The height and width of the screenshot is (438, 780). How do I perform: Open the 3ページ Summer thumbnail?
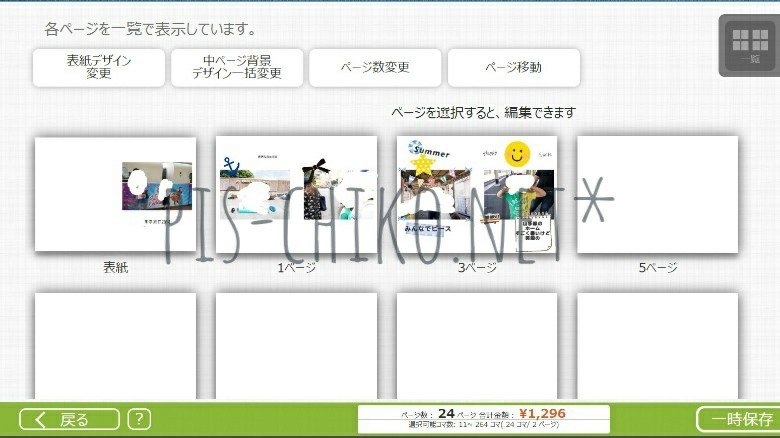pos(477,194)
